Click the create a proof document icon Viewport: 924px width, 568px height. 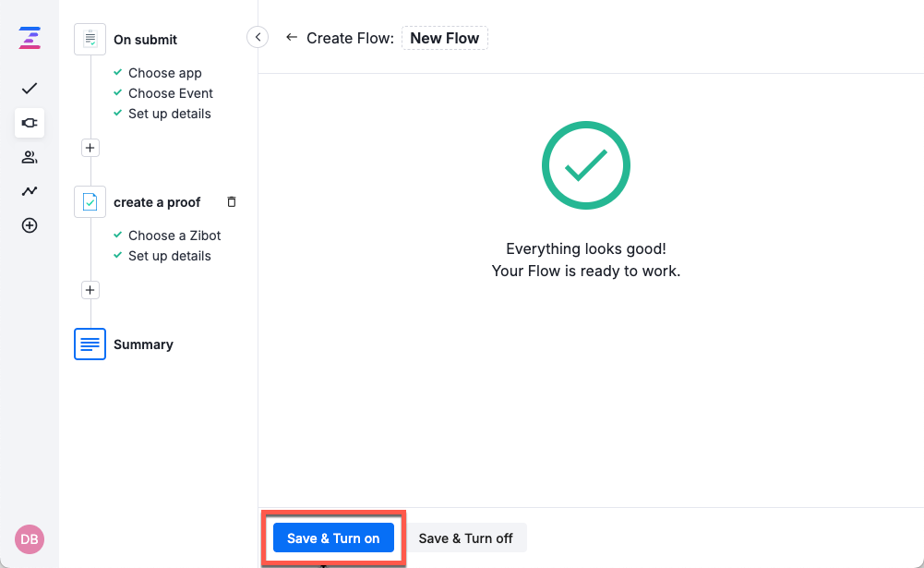point(90,201)
